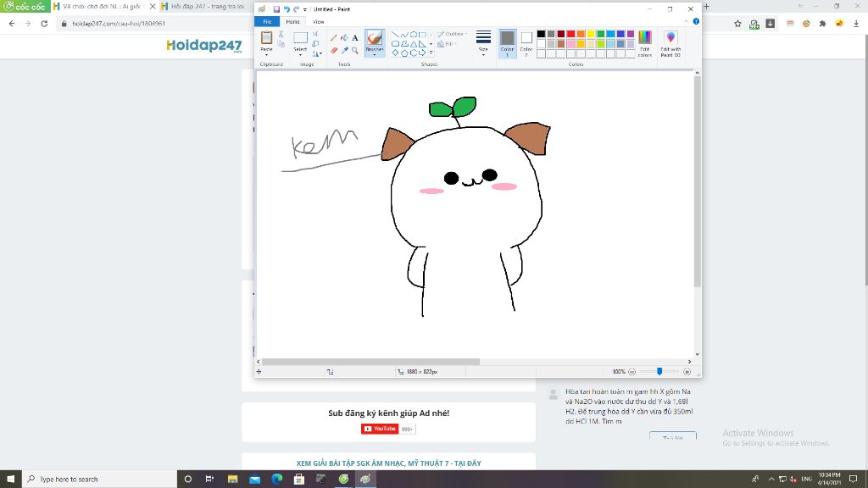Open File Explorer from the taskbar
The height and width of the screenshot is (488, 868).
click(x=232, y=480)
